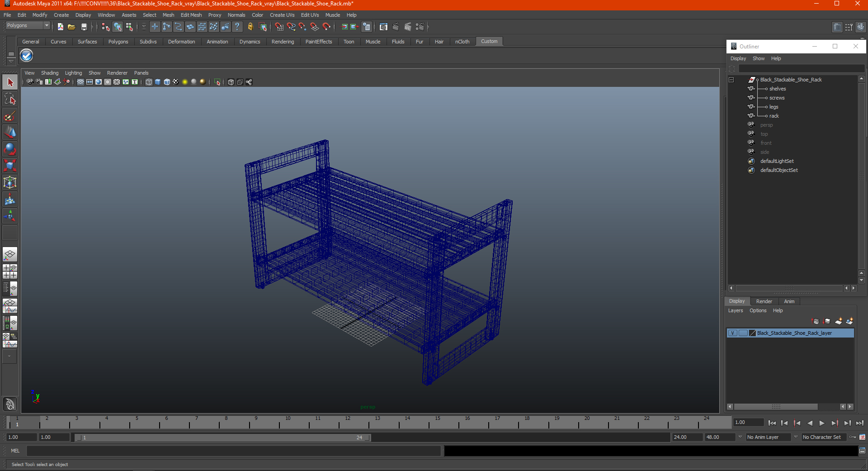Click the MEL command input field
The image size is (868, 471).
tap(234, 451)
